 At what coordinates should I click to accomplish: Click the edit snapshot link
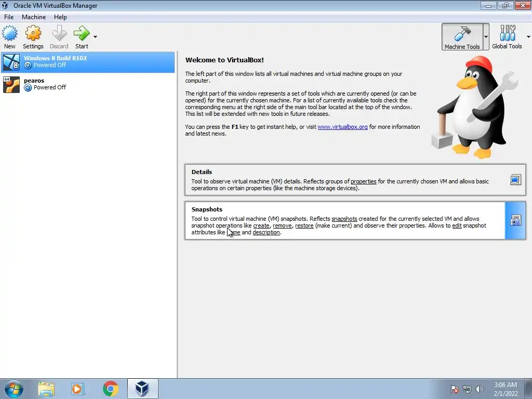tap(457, 225)
